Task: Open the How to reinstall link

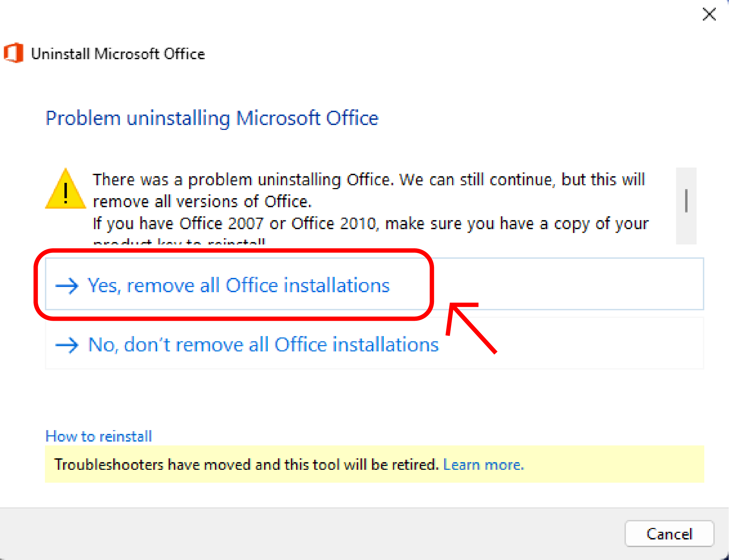Action: coord(99,436)
